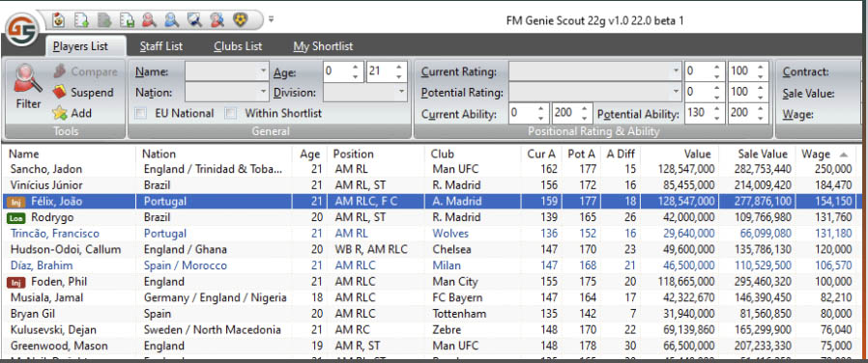Open the Potential Rating position dropdown

(x=676, y=92)
